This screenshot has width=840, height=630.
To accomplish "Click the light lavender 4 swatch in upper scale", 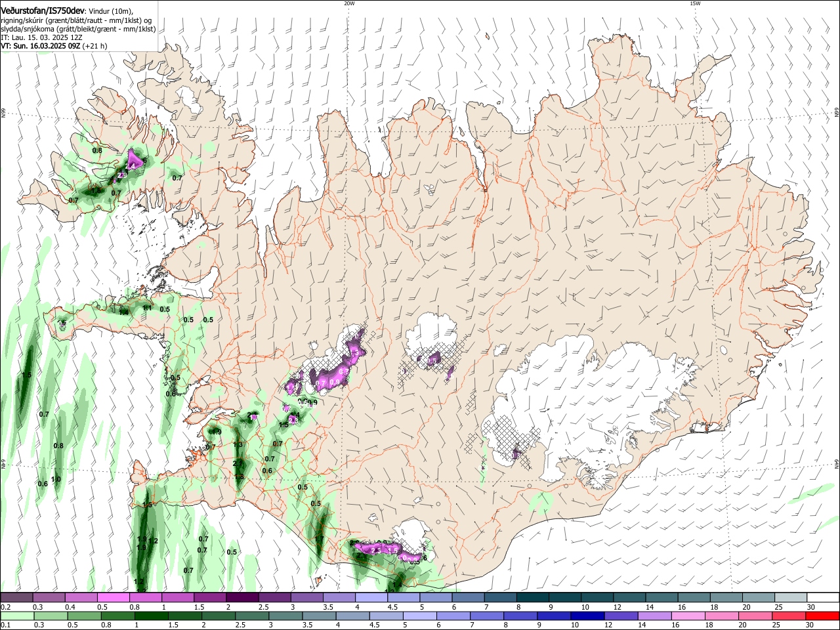I will coord(371,597).
